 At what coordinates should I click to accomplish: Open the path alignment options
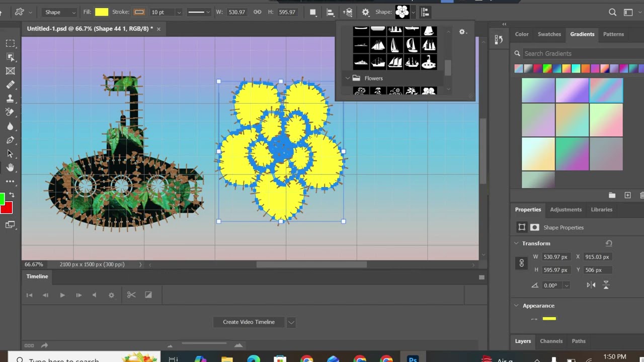330,12
